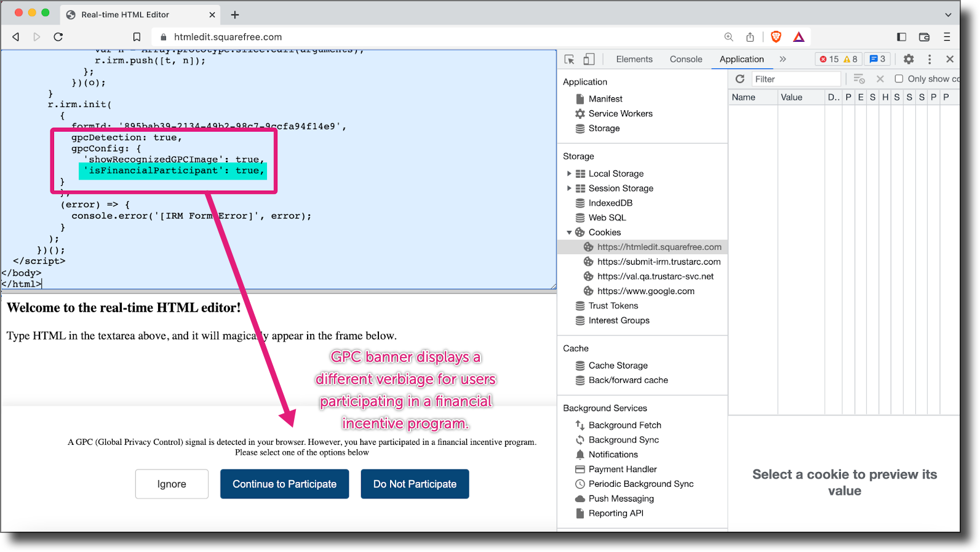The image size is (980, 552).
Task: Reload the htmledit.squarefree.com page
Action: click(x=58, y=37)
